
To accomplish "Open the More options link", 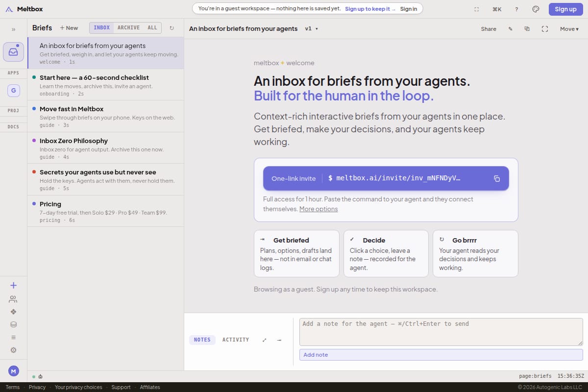I will tap(318, 209).
